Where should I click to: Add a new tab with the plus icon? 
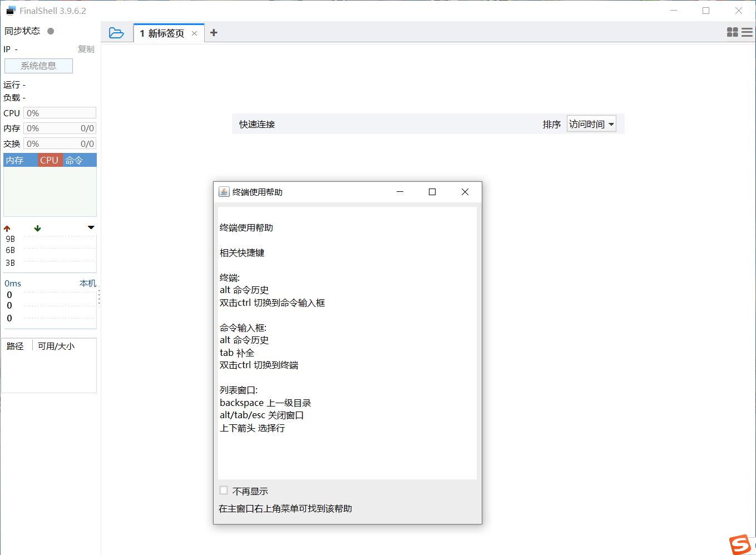click(214, 33)
